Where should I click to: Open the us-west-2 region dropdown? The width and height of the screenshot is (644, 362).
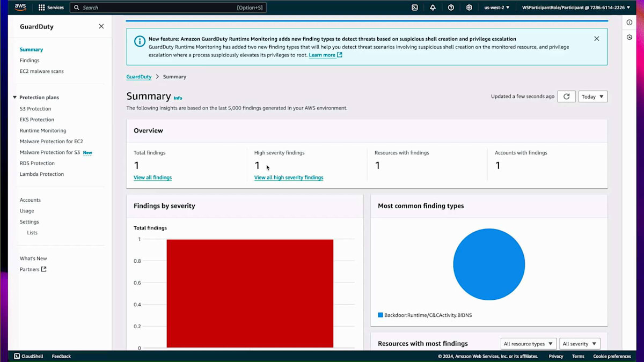(x=497, y=8)
